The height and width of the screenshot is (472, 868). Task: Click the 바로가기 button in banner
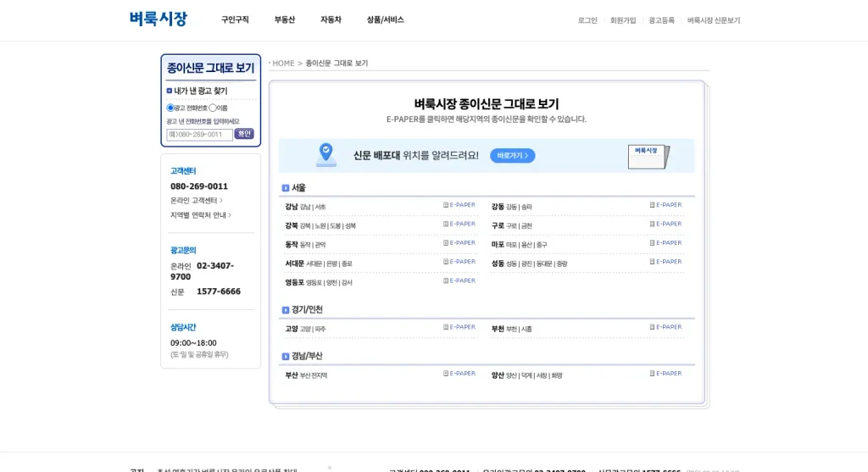[x=512, y=156]
